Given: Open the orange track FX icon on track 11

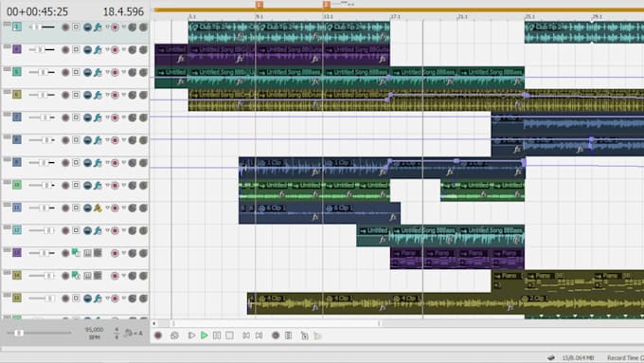Looking at the screenshot, I should coord(98,208).
